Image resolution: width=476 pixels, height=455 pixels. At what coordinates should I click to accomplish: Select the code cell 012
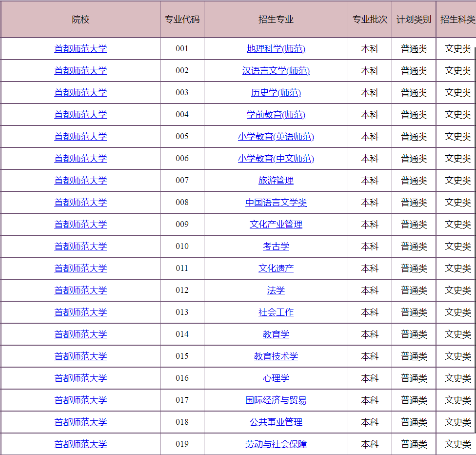182,290
